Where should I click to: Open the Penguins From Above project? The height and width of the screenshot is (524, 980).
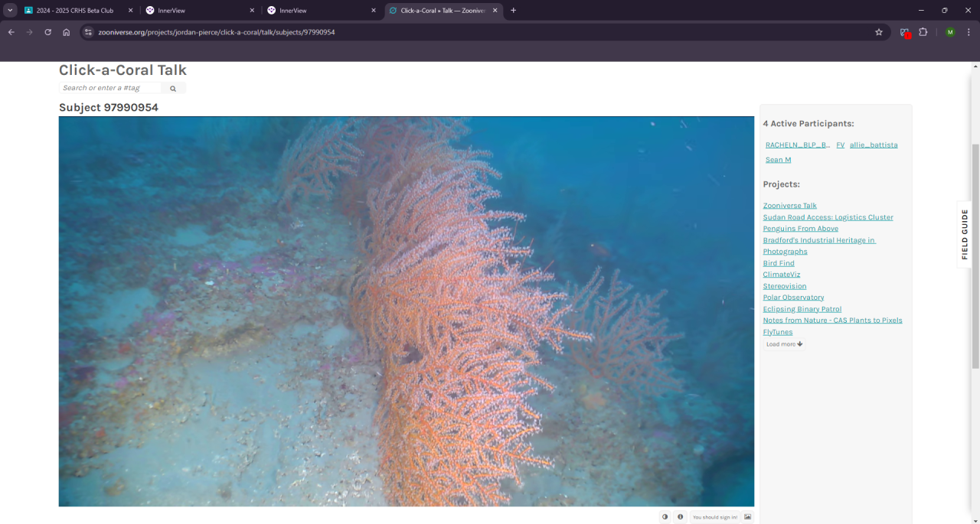click(x=800, y=229)
